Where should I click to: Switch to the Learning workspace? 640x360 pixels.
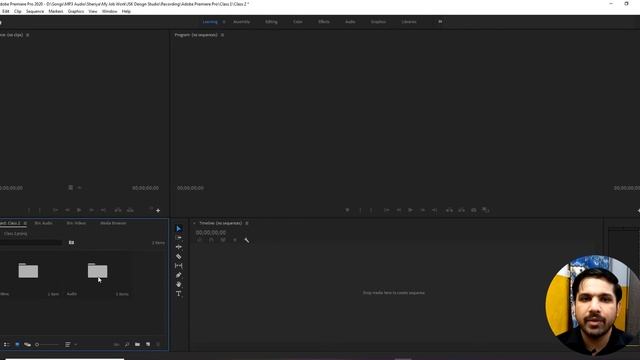point(210,22)
